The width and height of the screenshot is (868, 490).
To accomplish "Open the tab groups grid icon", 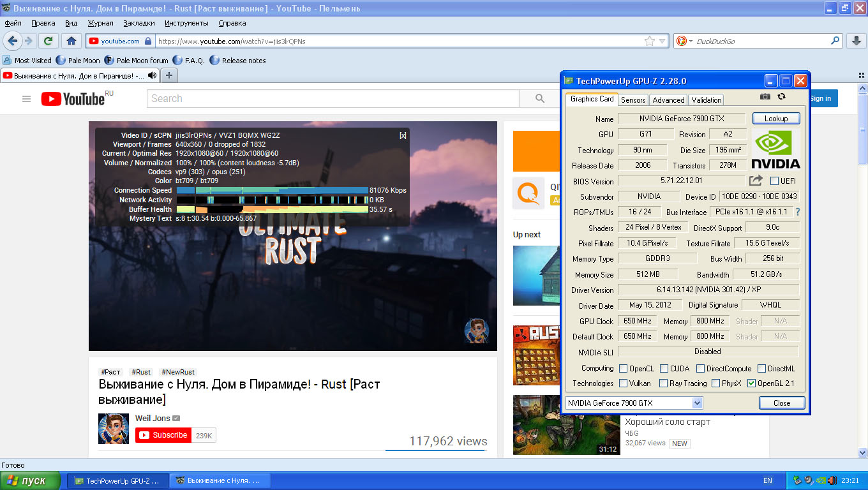I will (862, 75).
